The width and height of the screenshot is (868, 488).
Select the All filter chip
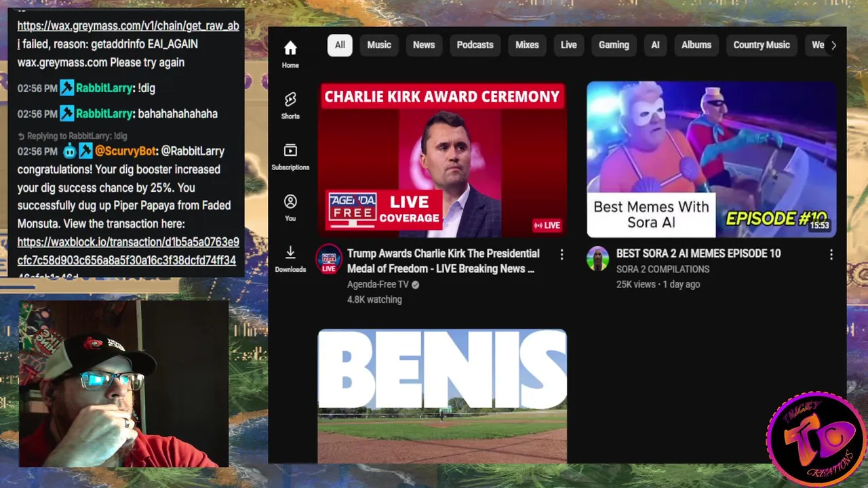tap(340, 45)
